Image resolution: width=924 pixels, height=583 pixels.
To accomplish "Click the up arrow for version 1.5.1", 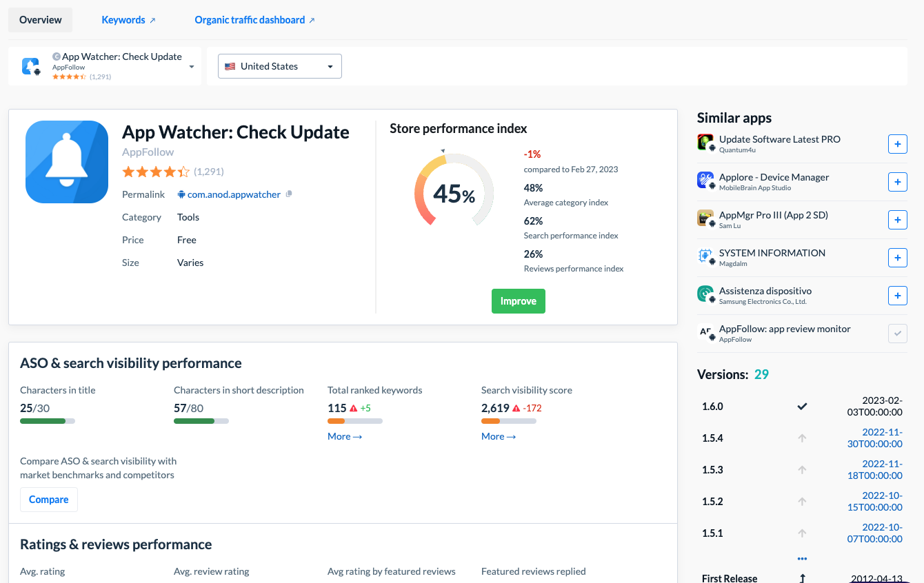I will 802,533.
